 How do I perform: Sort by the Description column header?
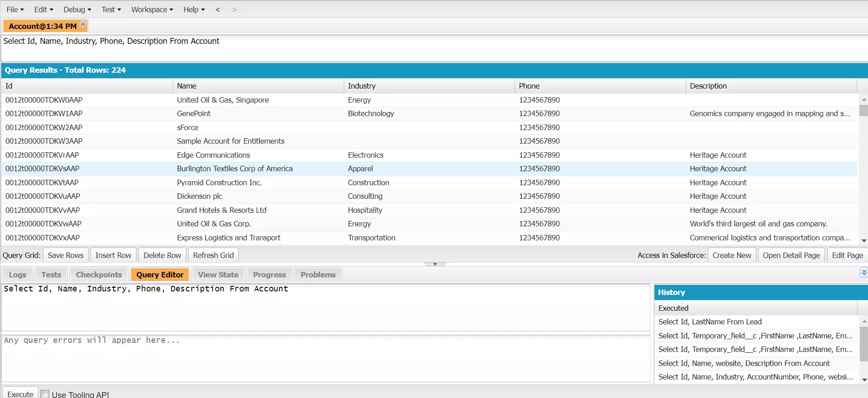point(771,86)
